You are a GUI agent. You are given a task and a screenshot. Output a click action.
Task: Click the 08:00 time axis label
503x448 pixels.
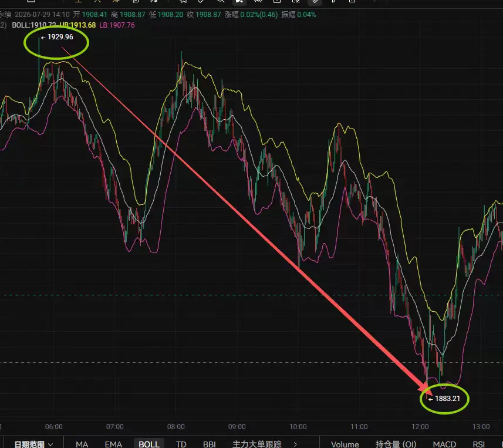176,427
